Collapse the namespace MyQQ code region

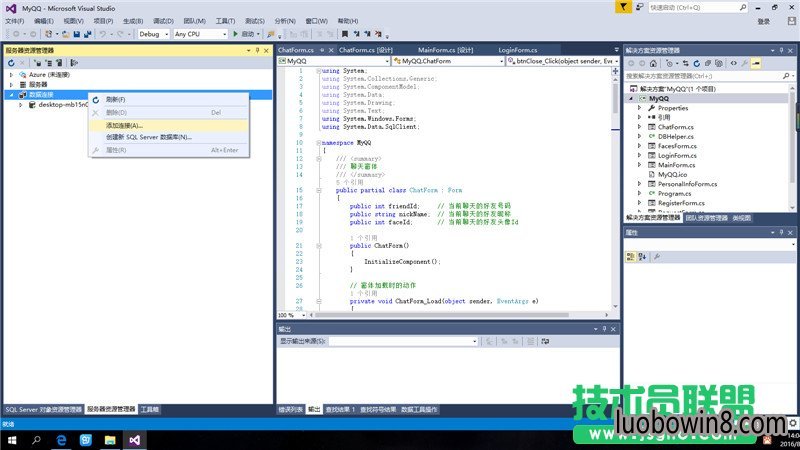coord(318,143)
